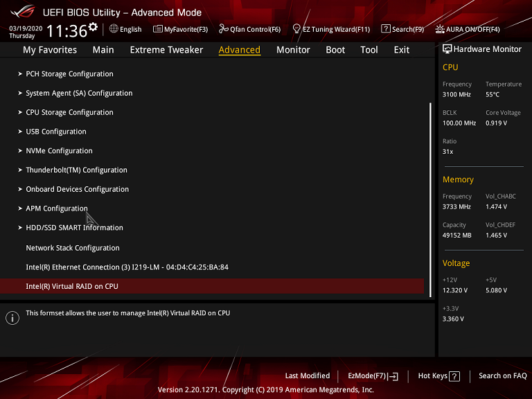532x399 pixels.
Task: Click the Hardware Monitor display icon
Action: click(447, 49)
